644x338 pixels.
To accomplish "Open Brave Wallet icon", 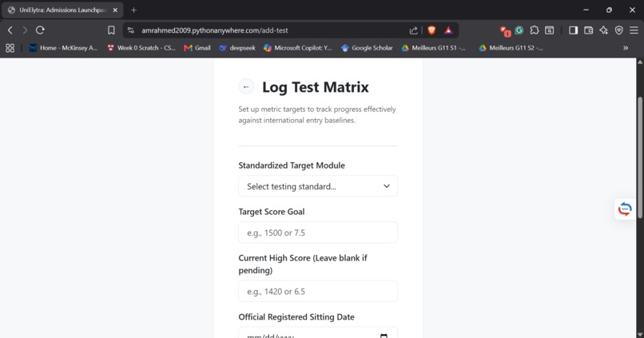I will (589, 30).
